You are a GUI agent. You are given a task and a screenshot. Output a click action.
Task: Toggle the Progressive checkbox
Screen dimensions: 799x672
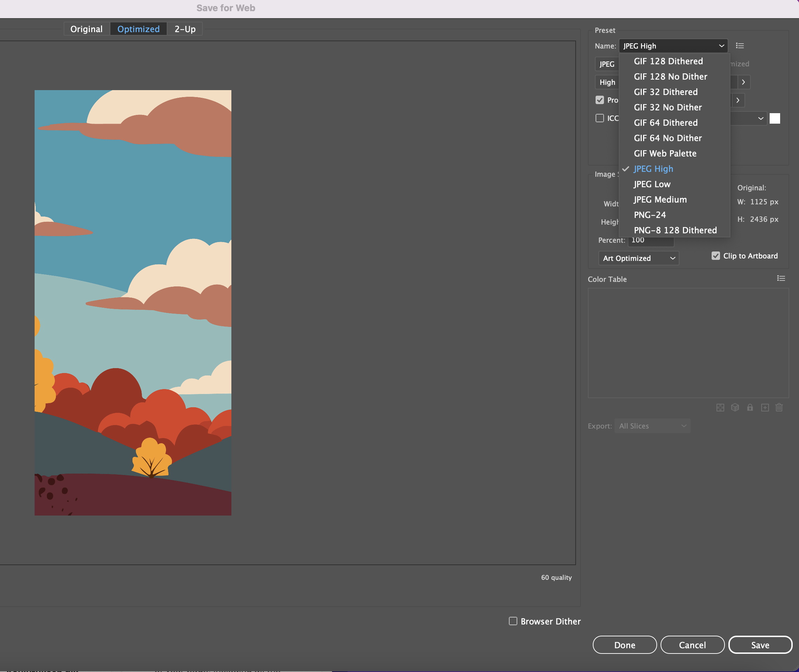[x=600, y=100]
